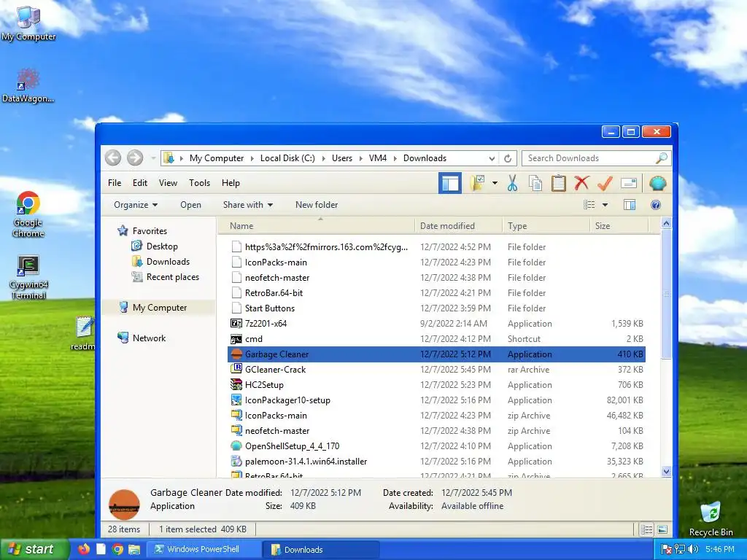
Task: Sort files by Name column header
Action: [x=317, y=226]
